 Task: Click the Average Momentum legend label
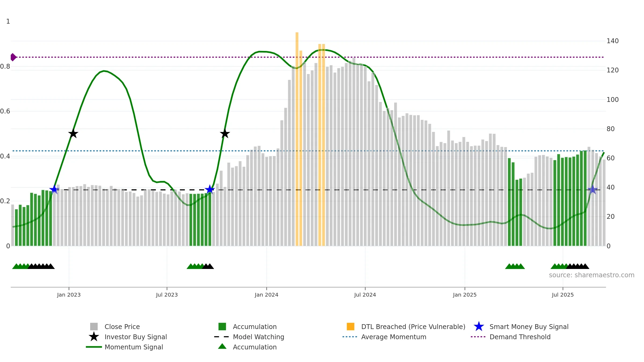tap(394, 337)
